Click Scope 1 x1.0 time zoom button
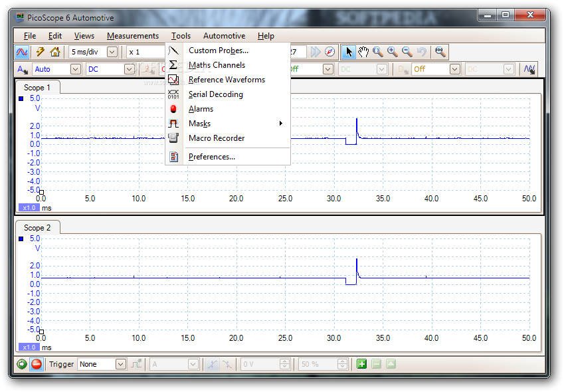The width and height of the screenshot is (564, 392). [x=29, y=208]
